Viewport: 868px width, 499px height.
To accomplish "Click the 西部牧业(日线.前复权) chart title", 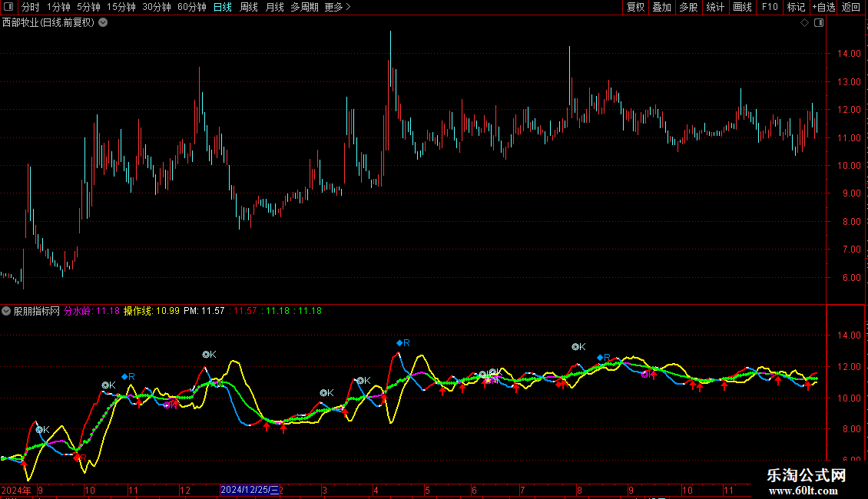I will [48, 23].
